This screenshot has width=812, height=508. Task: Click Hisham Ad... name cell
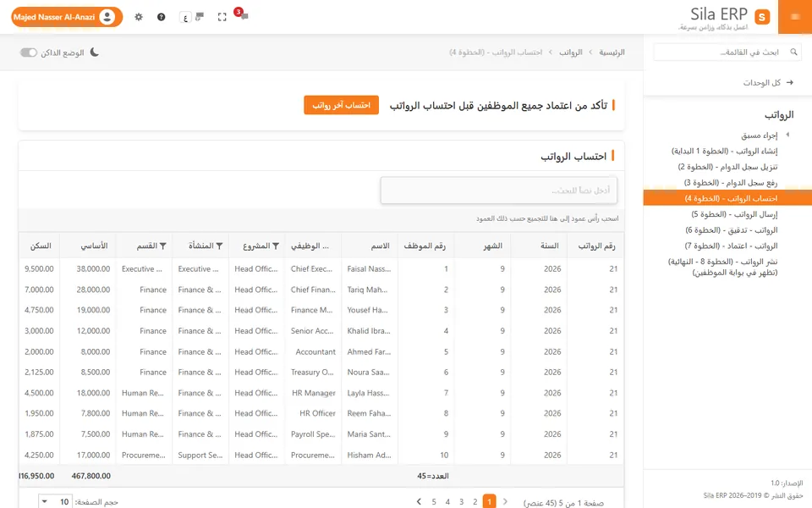coord(369,456)
